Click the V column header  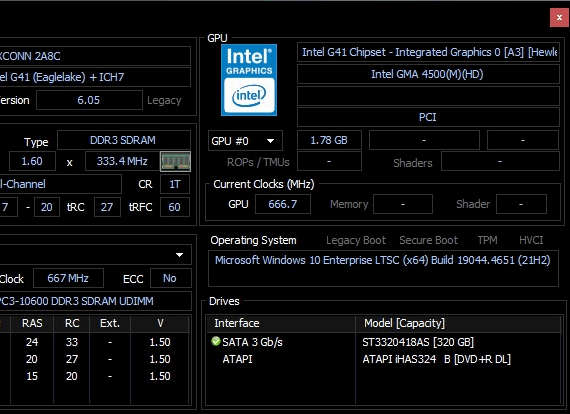(x=160, y=323)
